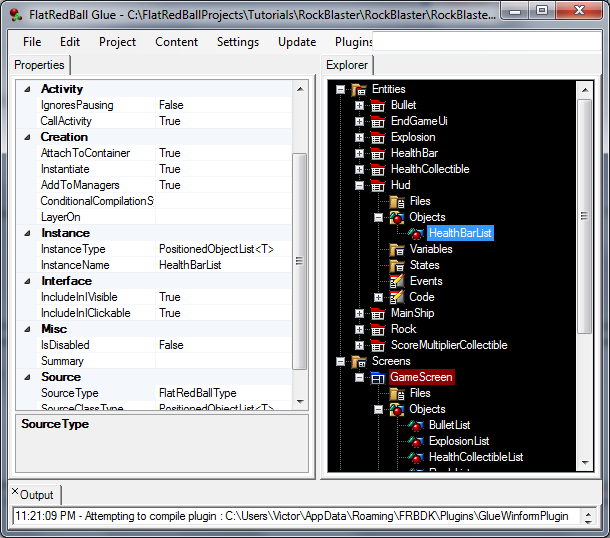The image size is (610, 538).
Task: Click the SourceType FlatRedBallType value
Action: click(223, 393)
